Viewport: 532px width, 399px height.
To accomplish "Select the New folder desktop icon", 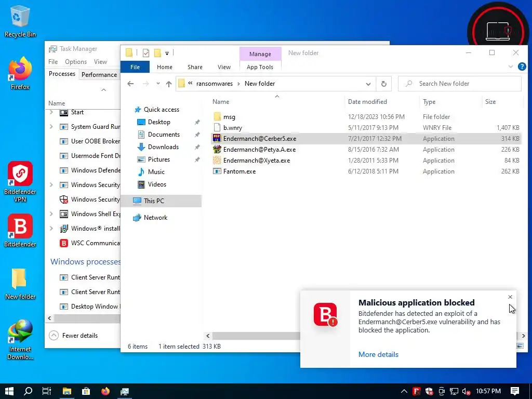I will click(20, 284).
